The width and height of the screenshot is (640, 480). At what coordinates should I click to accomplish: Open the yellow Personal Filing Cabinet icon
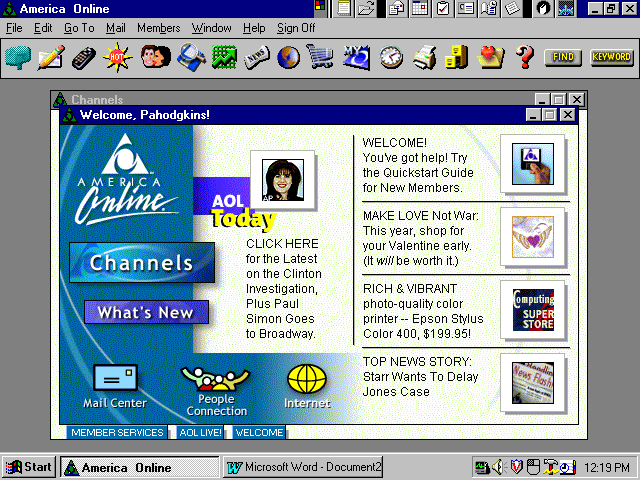[x=456, y=57]
